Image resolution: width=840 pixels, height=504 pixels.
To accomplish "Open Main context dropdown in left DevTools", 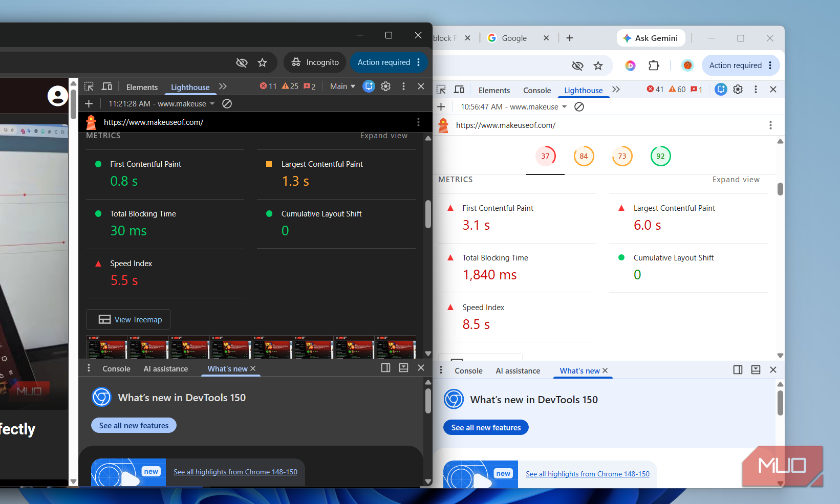I will (x=342, y=86).
